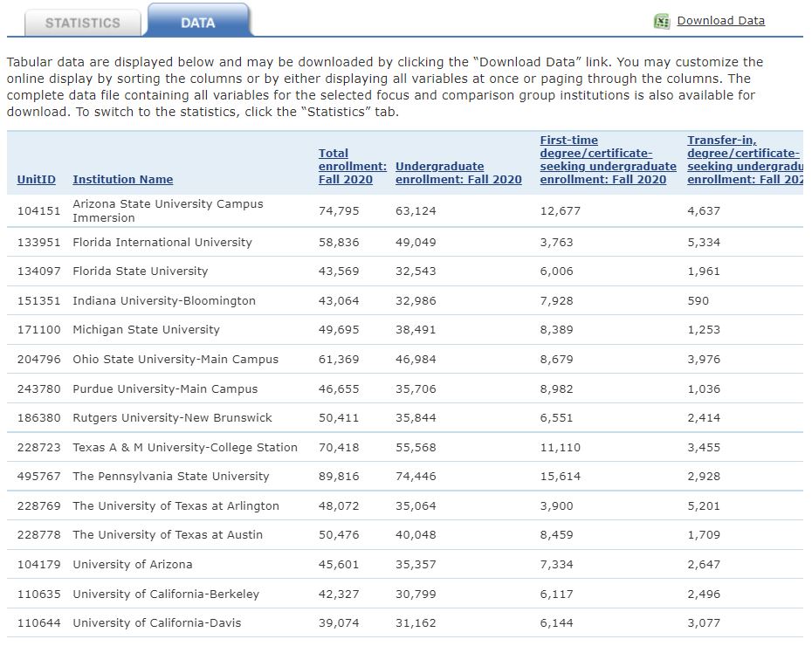Click transfer-in enrollment value 2,414
Screen dimensions: 812x646
[704, 418]
